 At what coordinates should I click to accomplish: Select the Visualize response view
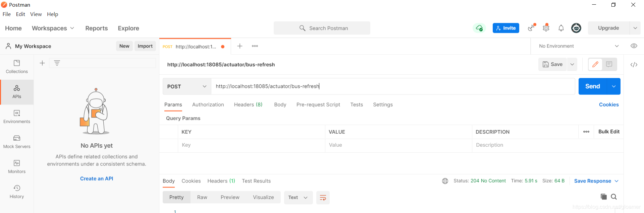click(x=263, y=198)
